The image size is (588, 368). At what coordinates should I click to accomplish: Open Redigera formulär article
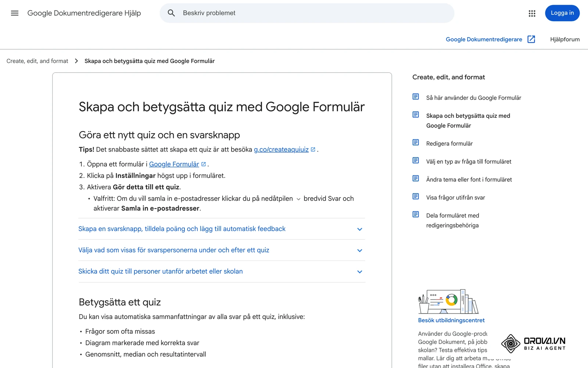(x=449, y=144)
